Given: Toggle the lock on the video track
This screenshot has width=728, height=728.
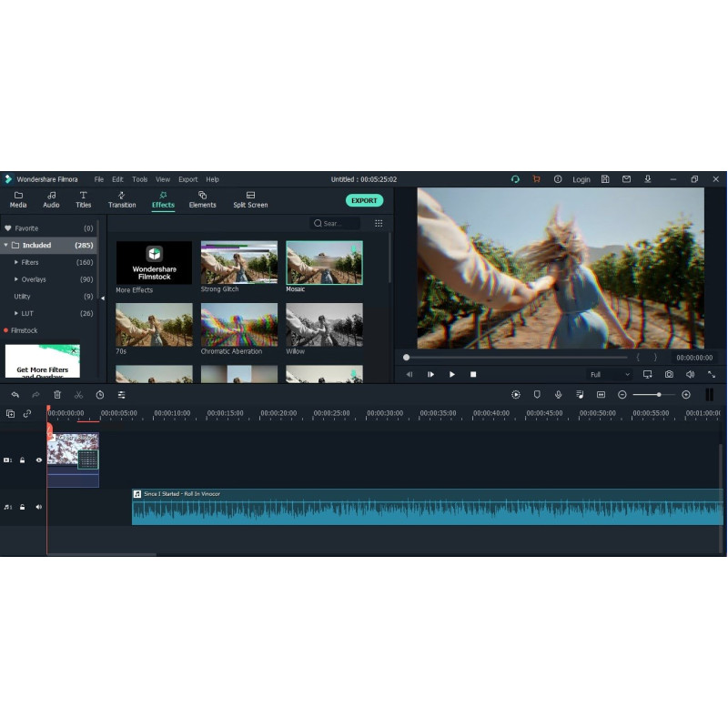Looking at the screenshot, I should [x=23, y=460].
